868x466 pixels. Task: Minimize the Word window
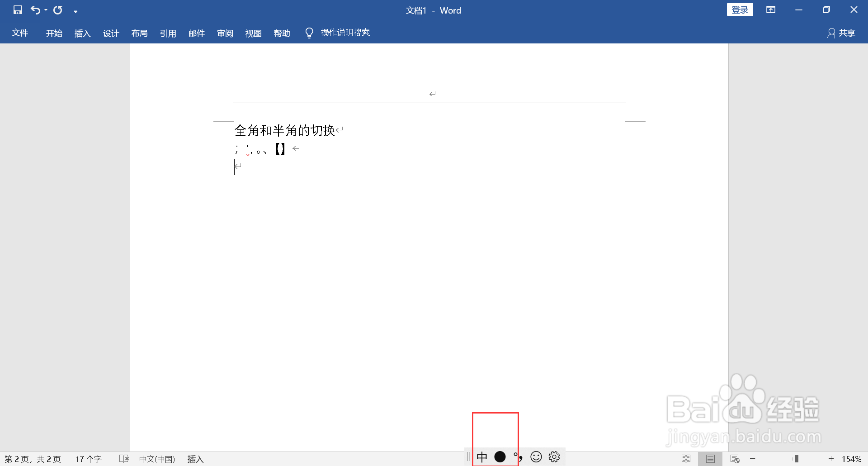click(799, 10)
